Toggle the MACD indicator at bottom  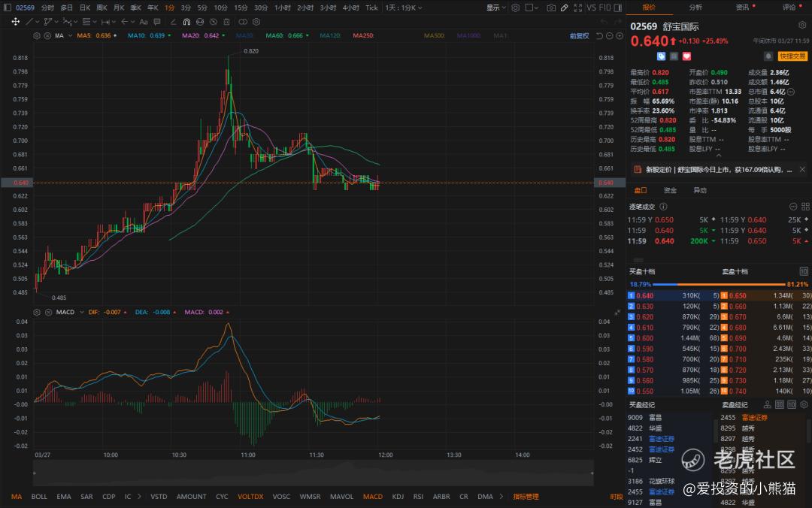click(373, 497)
